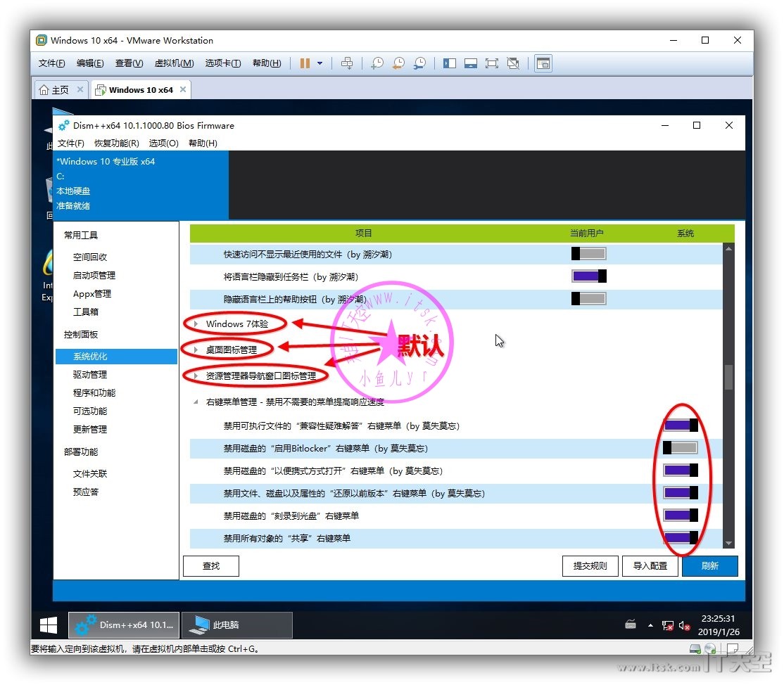Image resolution: width=784 pixels, height=685 pixels.
Task: Open the Dism++ 文件(F) menu
Action: pyautogui.click(x=71, y=143)
